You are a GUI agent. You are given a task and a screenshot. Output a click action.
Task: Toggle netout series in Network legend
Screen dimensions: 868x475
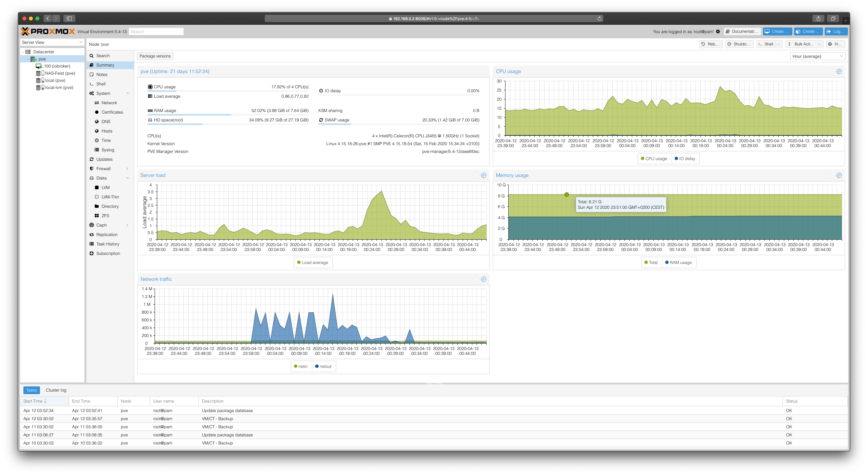click(324, 367)
